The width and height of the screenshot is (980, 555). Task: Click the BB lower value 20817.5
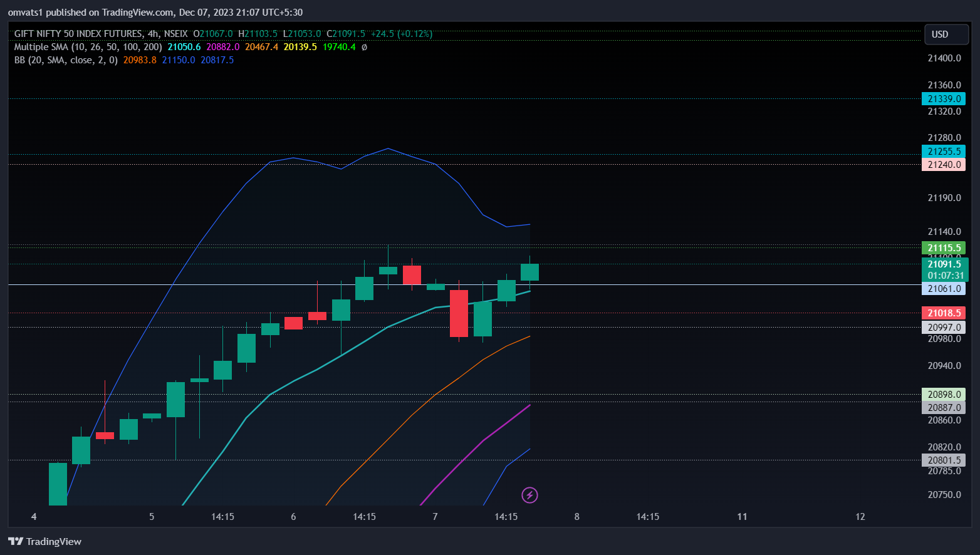coord(217,60)
